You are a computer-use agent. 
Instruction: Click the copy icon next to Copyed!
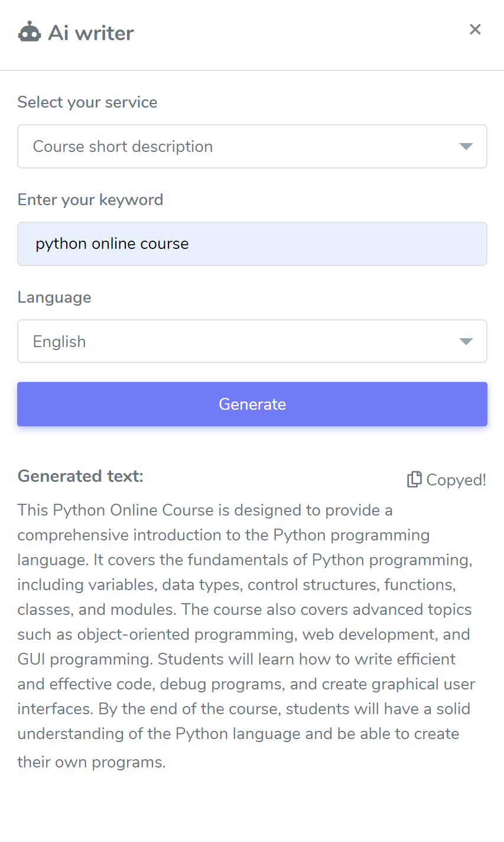point(414,480)
